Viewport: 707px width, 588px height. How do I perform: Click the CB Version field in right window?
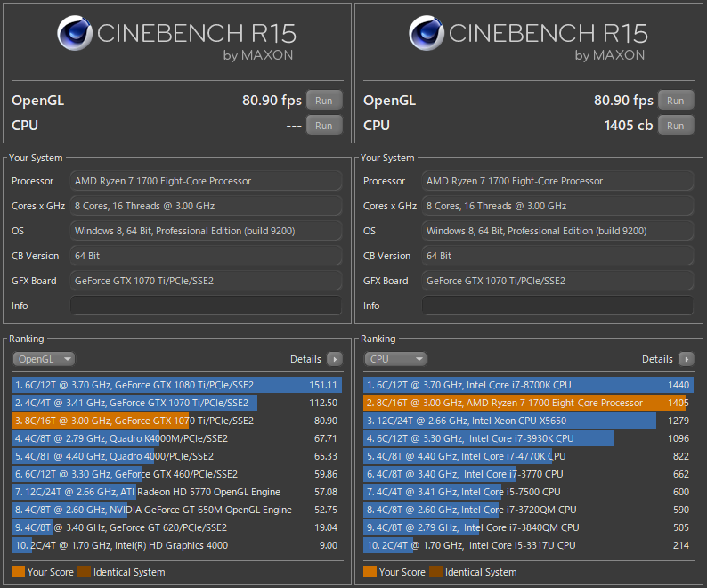click(557, 256)
